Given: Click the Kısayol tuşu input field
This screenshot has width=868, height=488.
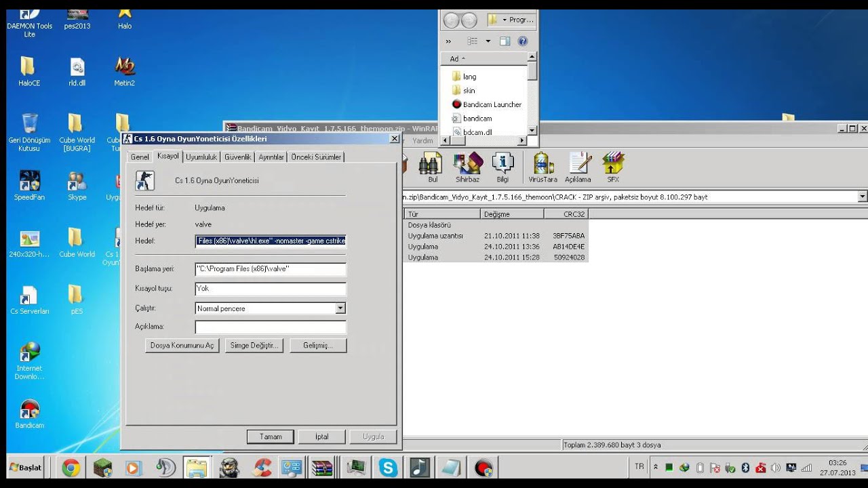Looking at the screenshot, I should pyautogui.click(x=271, y=289).
